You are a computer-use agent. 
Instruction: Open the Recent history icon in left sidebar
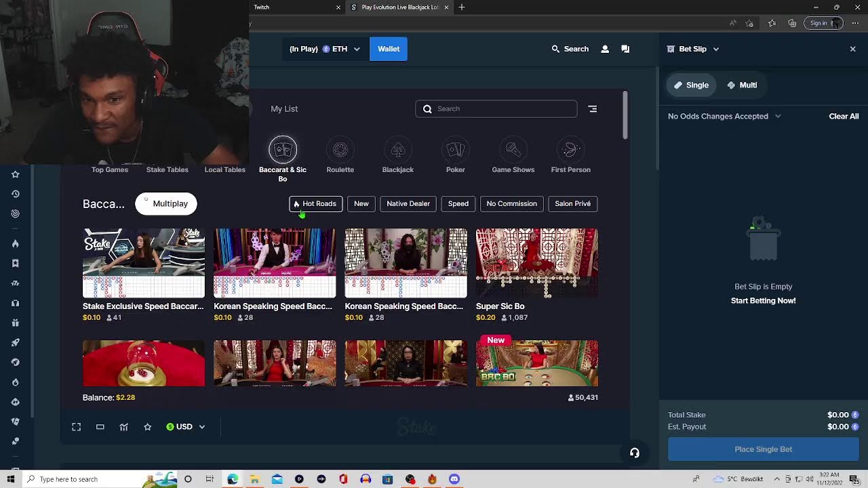(x=15, y=194)
